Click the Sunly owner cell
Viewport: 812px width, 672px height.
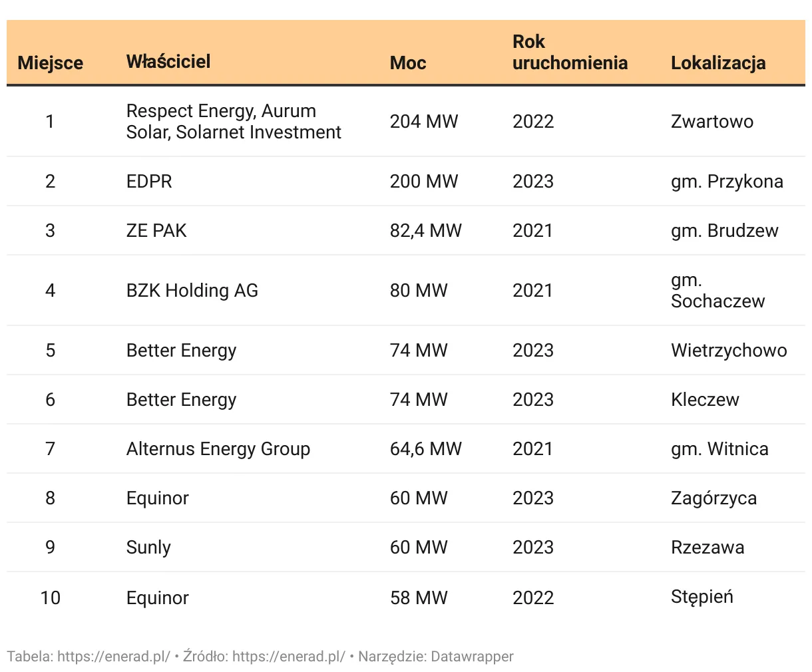click(x=148, y=548)
